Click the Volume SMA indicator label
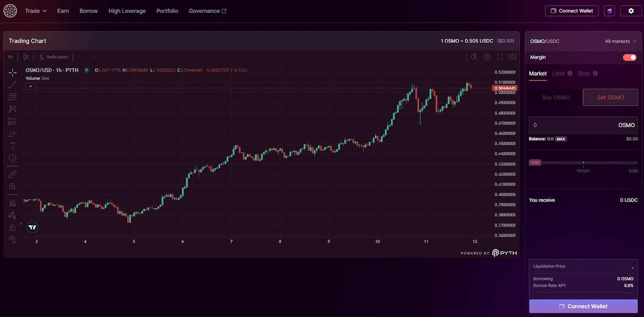644x317 pixels. tap(37, 78)
